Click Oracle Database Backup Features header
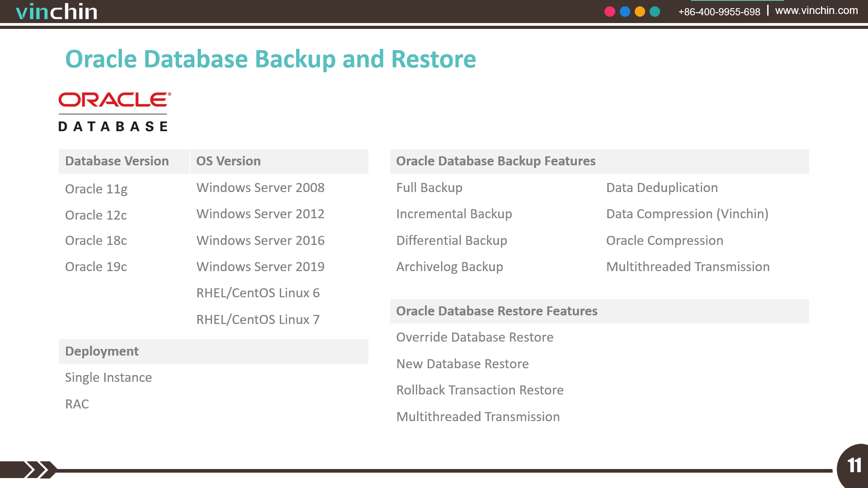The height and width of the screenshot is (488, 868). click(599, 161)
